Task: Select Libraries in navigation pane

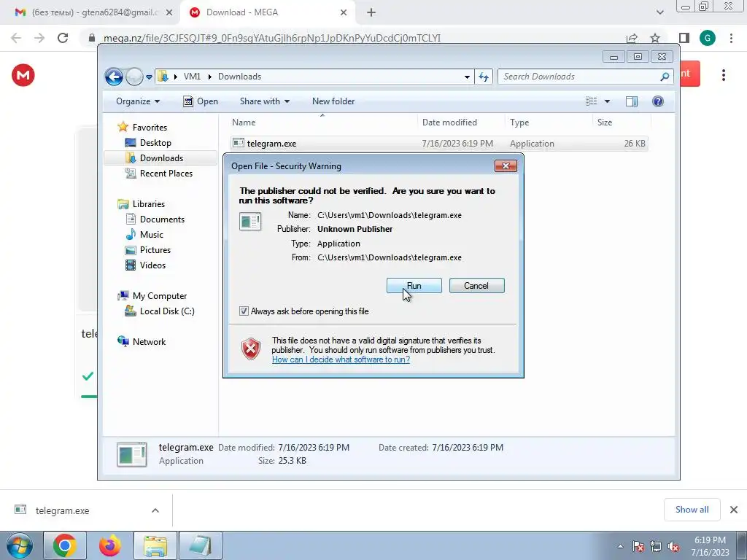Action: (149, 204)
